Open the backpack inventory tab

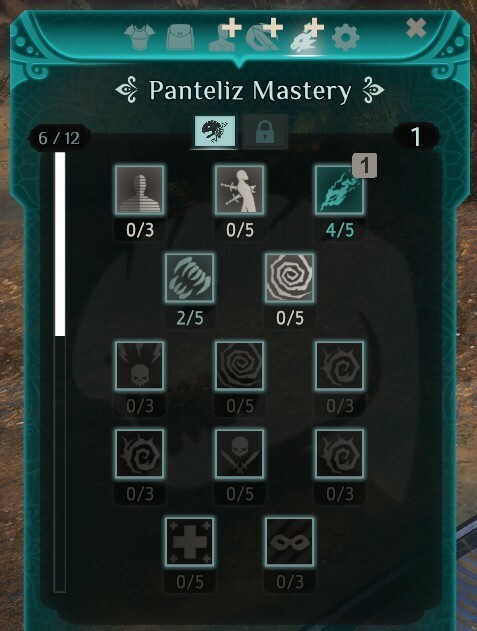tap(180, 38)
